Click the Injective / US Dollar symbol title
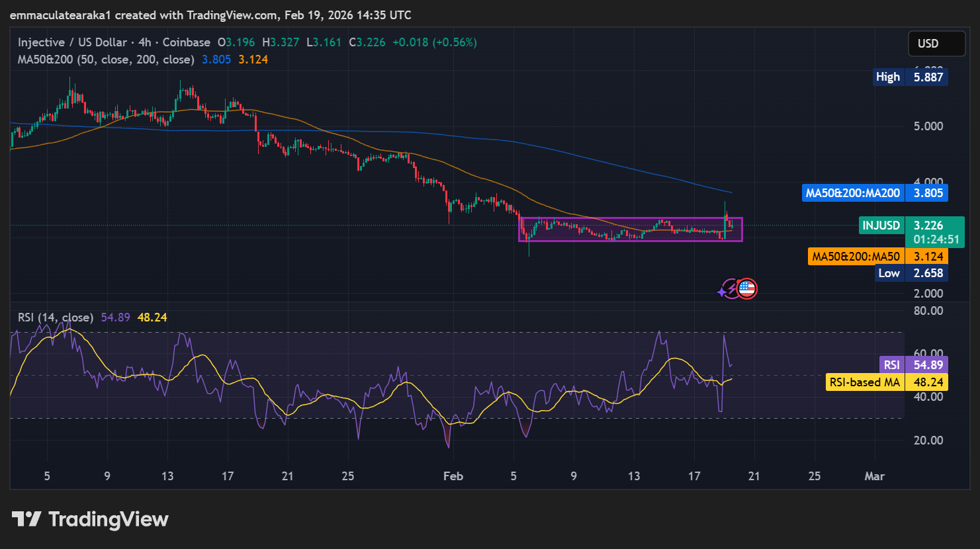 (x=72, y=42)
